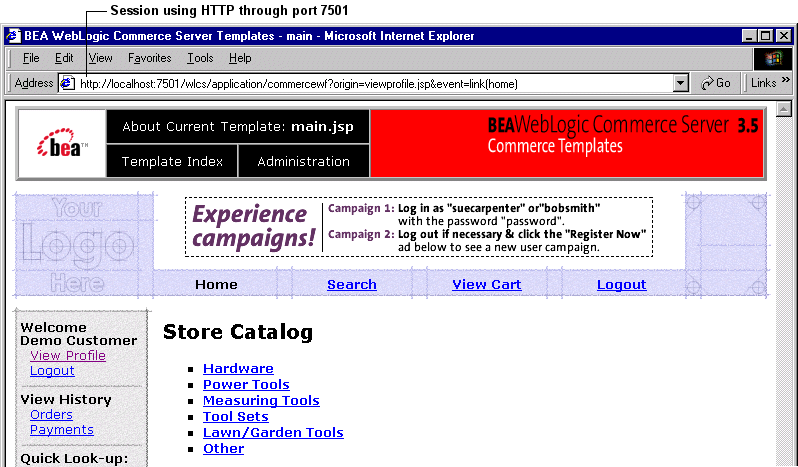Open the Search navigation link
The image size is (798, 467).
point(352,284)
